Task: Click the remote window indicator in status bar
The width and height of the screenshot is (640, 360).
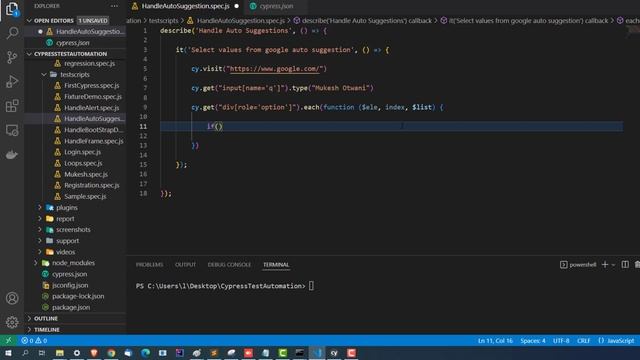Action: [x=9, y=340]
